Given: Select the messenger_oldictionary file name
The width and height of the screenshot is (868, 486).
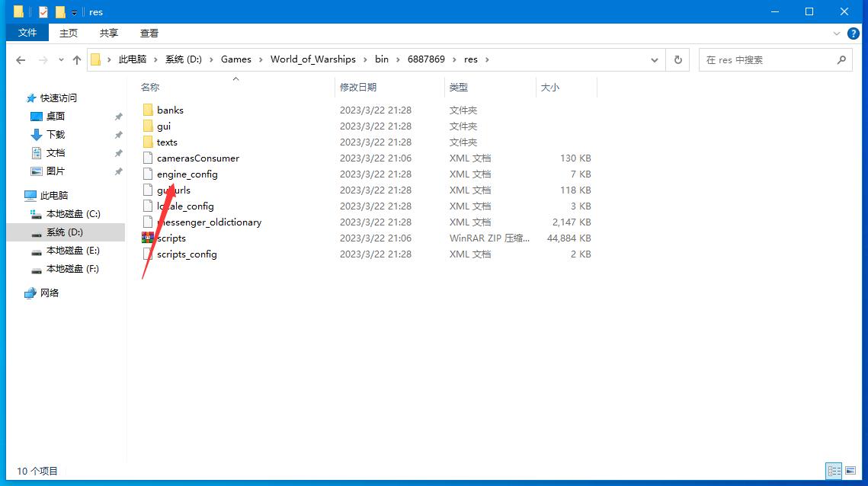Looking at the screenshot, I should tap(209, 222).
